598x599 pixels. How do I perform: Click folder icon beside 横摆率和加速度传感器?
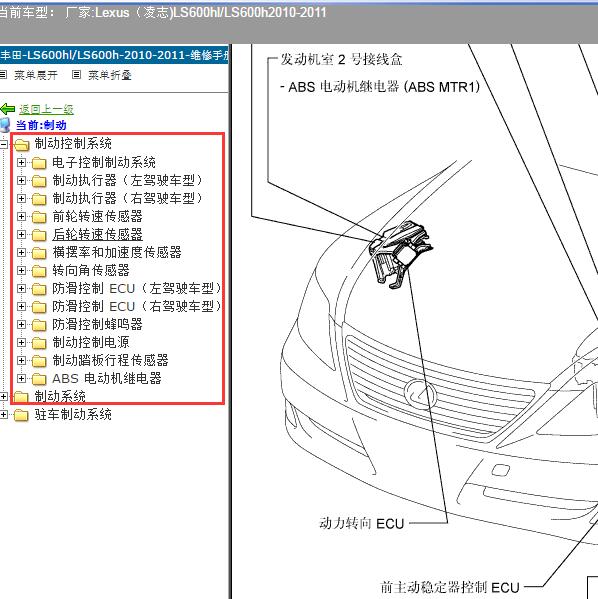[39, 253]
